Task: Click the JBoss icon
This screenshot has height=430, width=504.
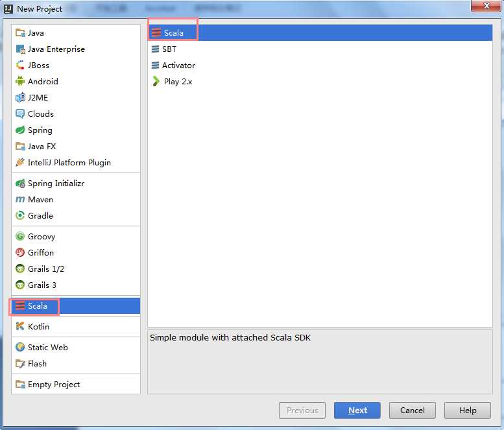Action: (x=20, y=66)
